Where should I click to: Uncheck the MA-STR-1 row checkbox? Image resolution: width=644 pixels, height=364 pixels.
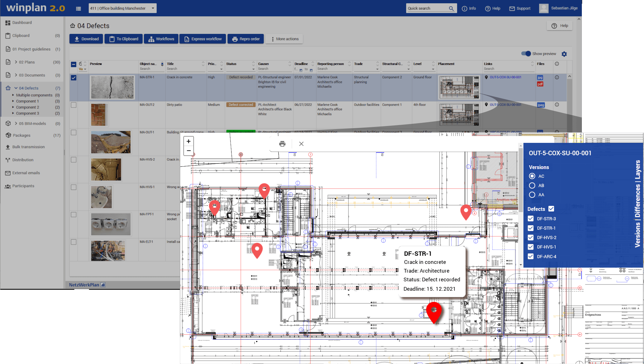pos(73,78)
